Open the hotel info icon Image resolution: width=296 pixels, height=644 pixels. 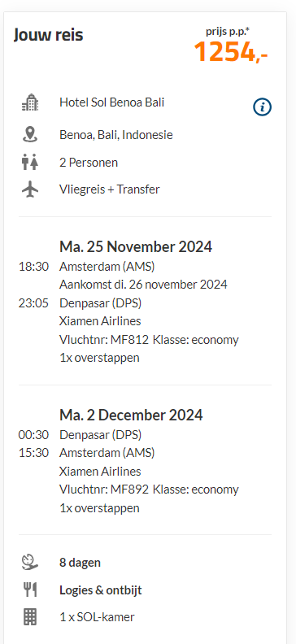262,107
